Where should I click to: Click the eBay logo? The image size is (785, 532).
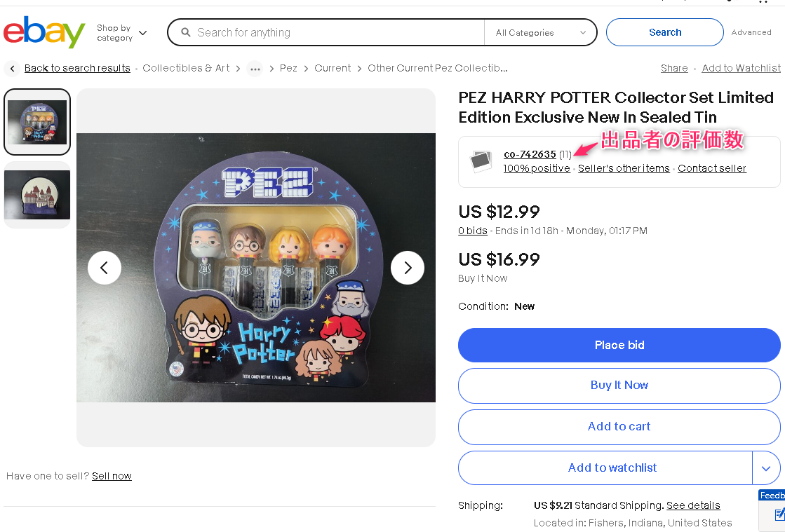pos(43,32)
